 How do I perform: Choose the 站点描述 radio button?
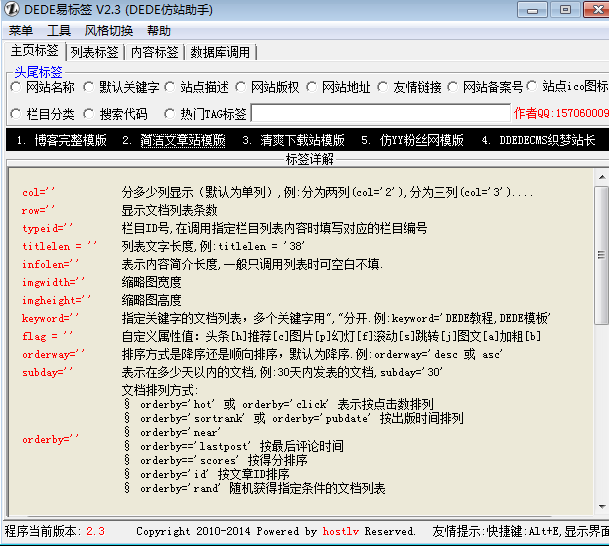coord(170,87)
